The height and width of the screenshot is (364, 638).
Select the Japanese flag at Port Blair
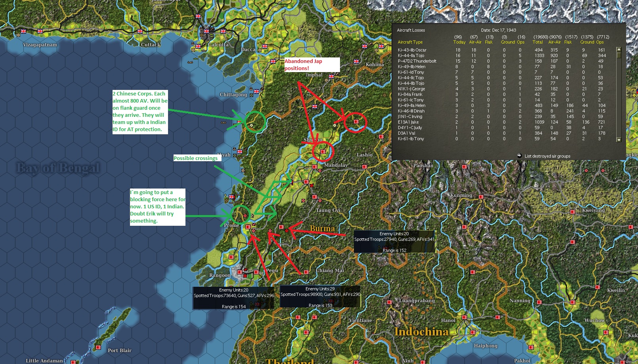point(98,347)
